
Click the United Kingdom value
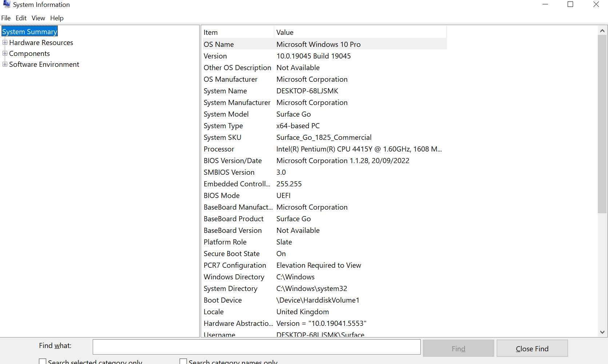coord(303,312)
